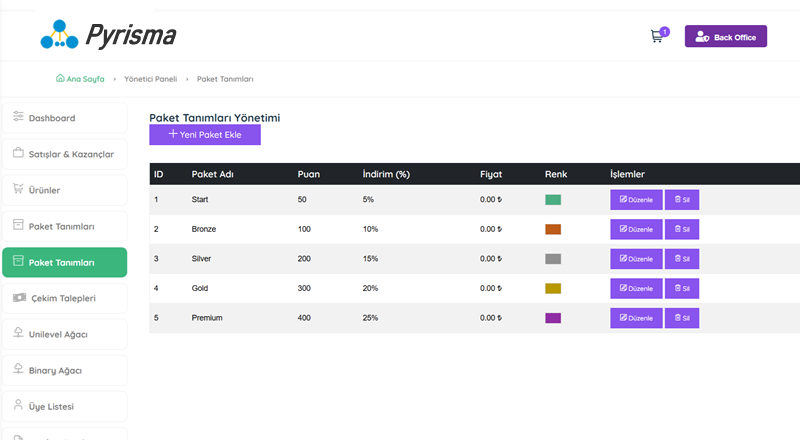Open the shopping cart icon

point(657,37)
